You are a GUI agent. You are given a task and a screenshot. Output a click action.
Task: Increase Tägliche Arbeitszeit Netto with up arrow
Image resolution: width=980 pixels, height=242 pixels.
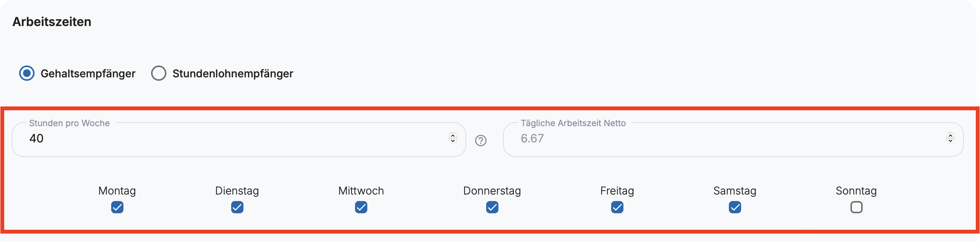pos(950,135)
